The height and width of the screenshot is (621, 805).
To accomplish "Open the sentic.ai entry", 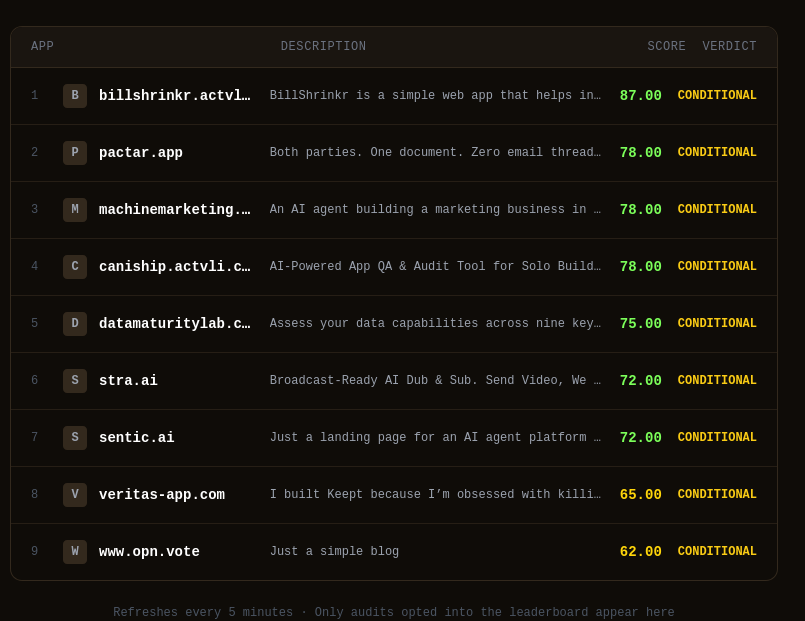I will [137, 438].
